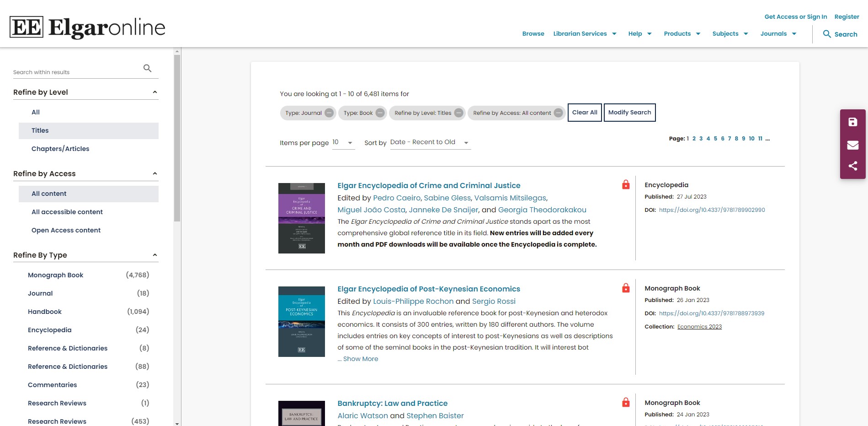This screenshot has width=868, height=426.
Task: Filter by Encyclopedia type
Action: [49, 330]
